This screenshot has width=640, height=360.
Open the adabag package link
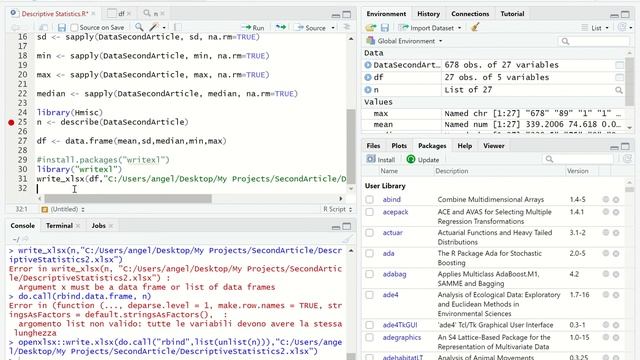(x=394, y=274)
